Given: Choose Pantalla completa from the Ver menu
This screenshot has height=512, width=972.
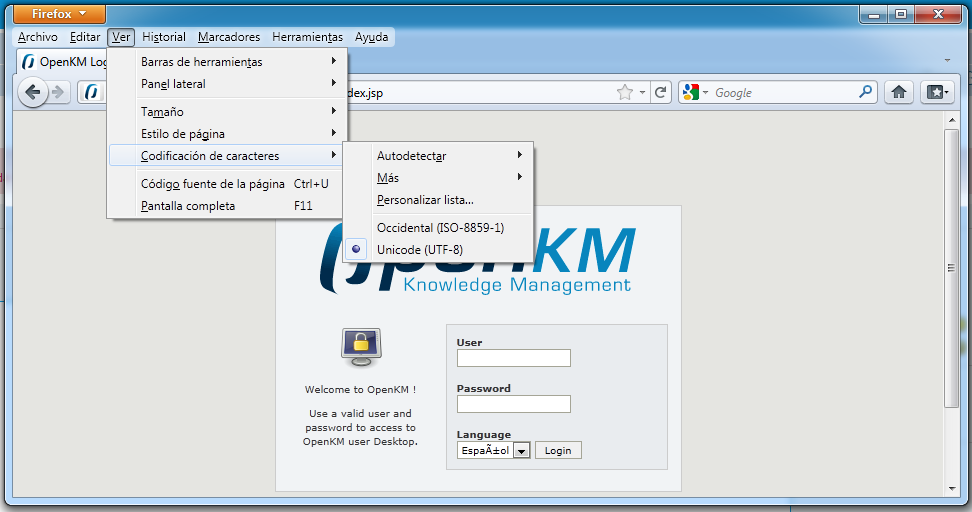Looking at the screenshot, I should 188,206.
